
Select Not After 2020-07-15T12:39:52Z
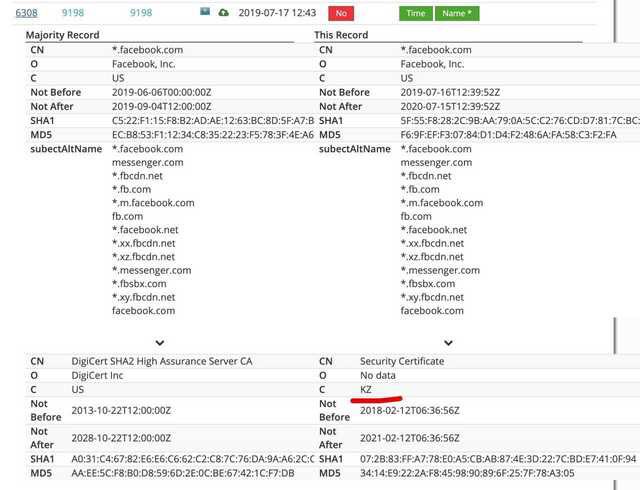450,107
